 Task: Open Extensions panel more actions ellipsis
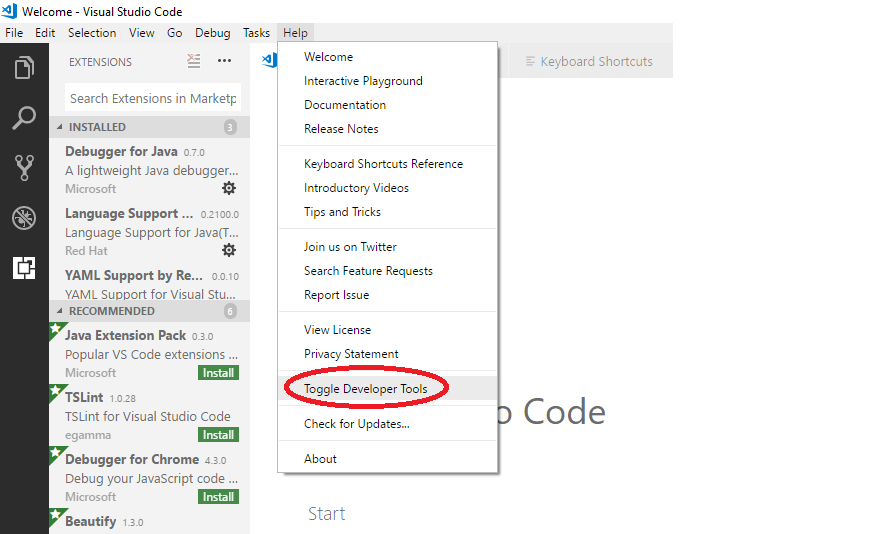click(x=224, y=61)
